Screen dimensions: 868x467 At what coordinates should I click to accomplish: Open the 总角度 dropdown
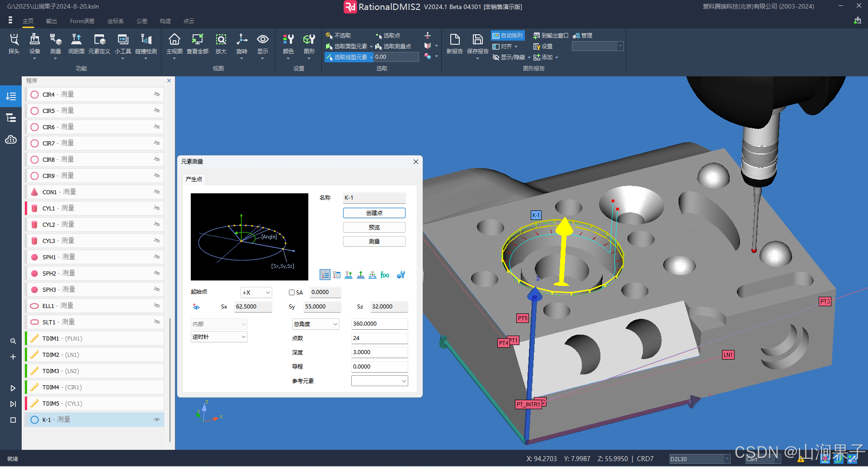coord(316,324)
